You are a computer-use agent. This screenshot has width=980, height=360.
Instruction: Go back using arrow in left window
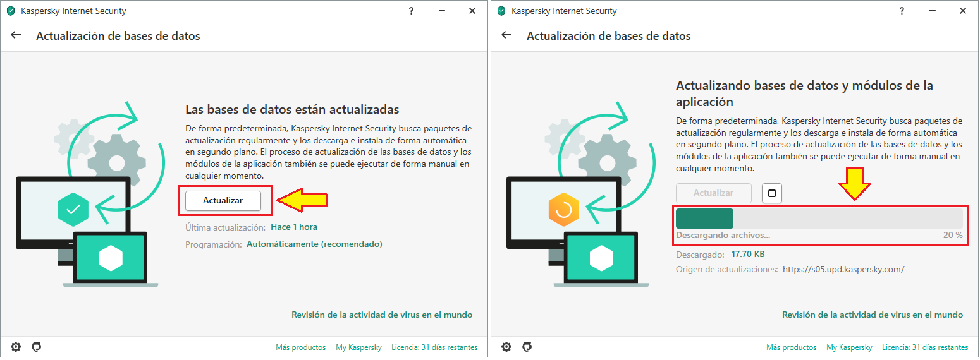[16, 35]
